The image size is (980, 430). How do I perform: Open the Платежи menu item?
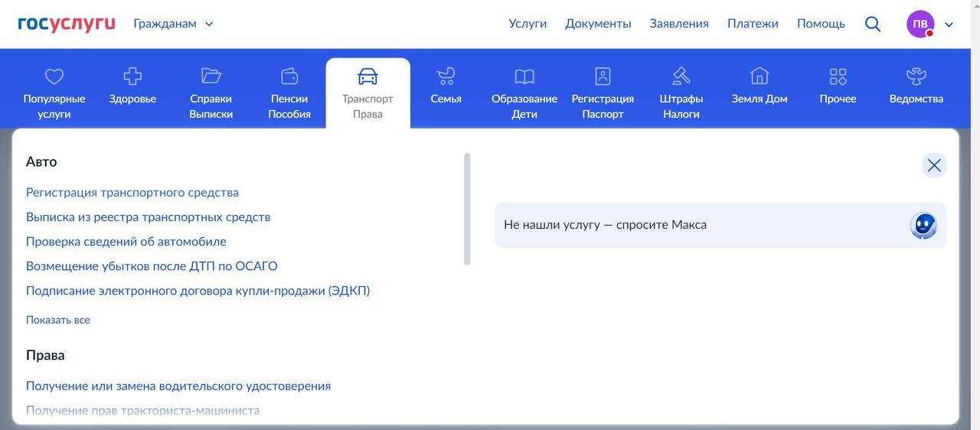[x=753, y=24]
